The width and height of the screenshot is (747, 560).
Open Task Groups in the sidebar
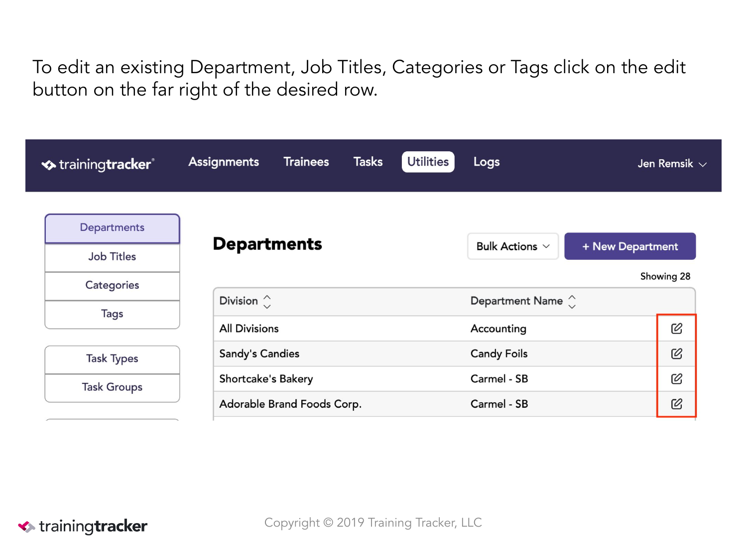(x=112, y=387)
